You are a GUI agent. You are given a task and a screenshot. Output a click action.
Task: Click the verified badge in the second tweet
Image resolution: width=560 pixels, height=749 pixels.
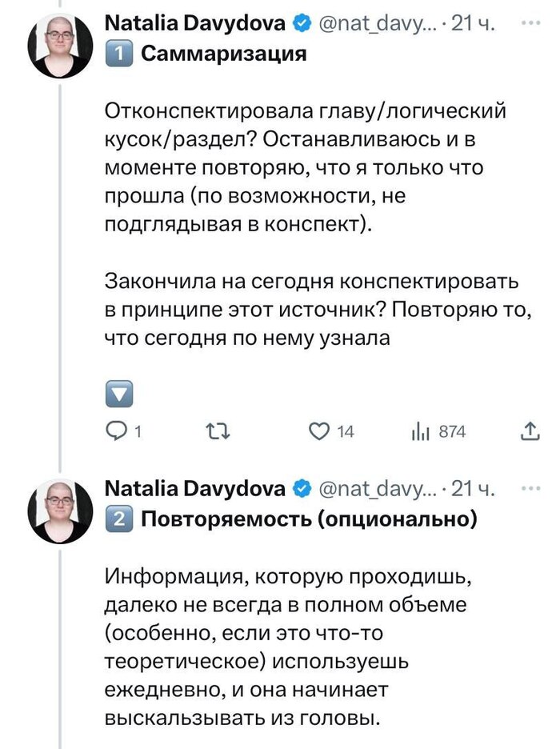click(302, 490)
